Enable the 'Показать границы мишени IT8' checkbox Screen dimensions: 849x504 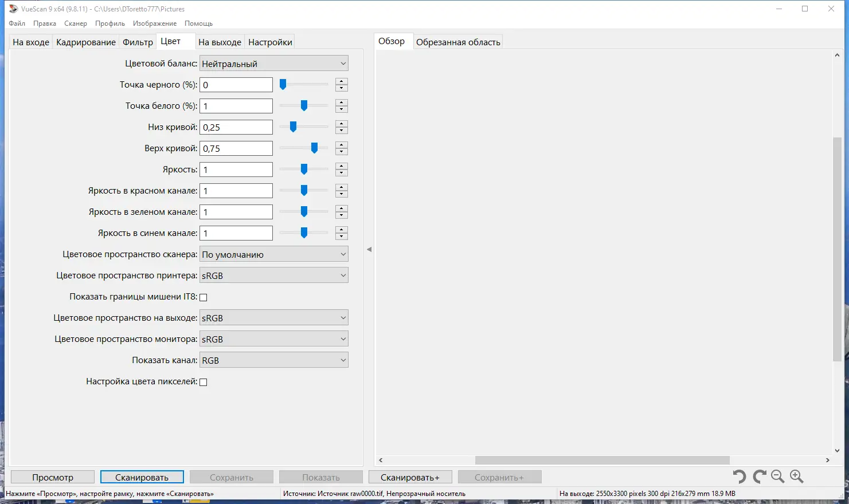point(203,297)
